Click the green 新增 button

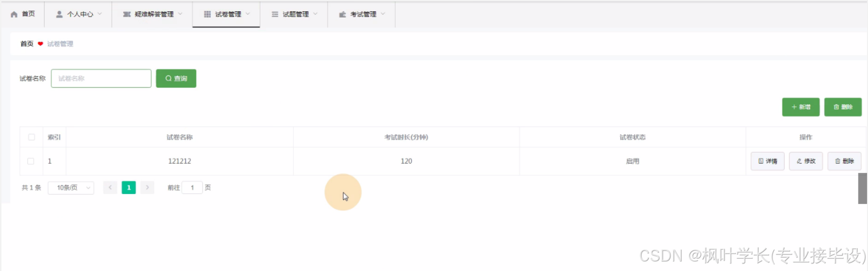click(801, 107)
